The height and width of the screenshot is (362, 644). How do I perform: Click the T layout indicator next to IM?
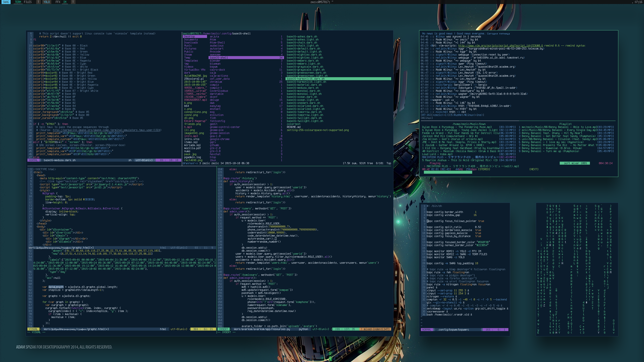click(73, 2)
